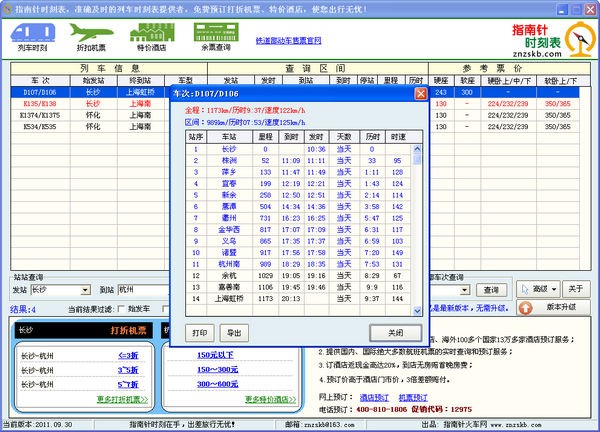This screenshot has width=600, height=432.
Task: Click the app icon in title bar
Action: pyautogui.click(x=7, y=9)
